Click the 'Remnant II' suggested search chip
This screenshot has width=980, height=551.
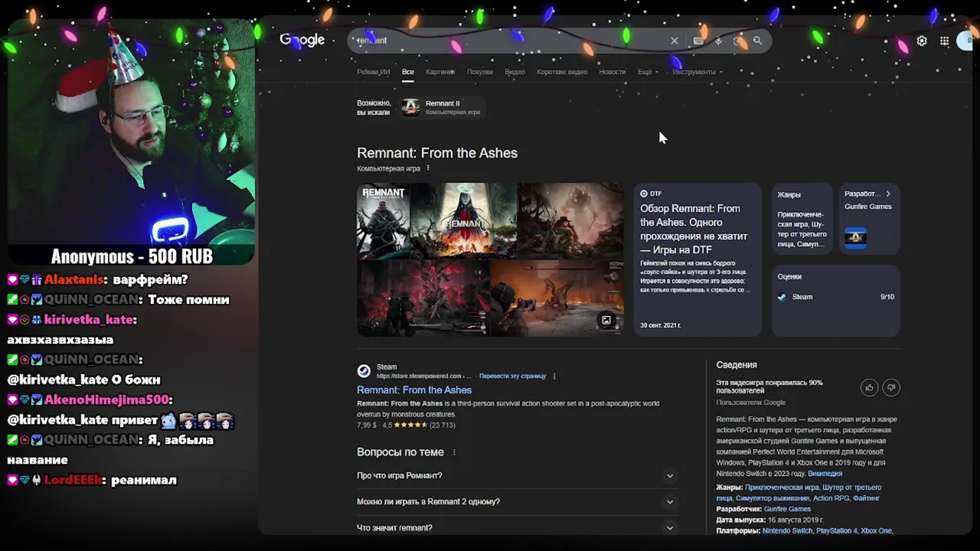click(443, 107)
